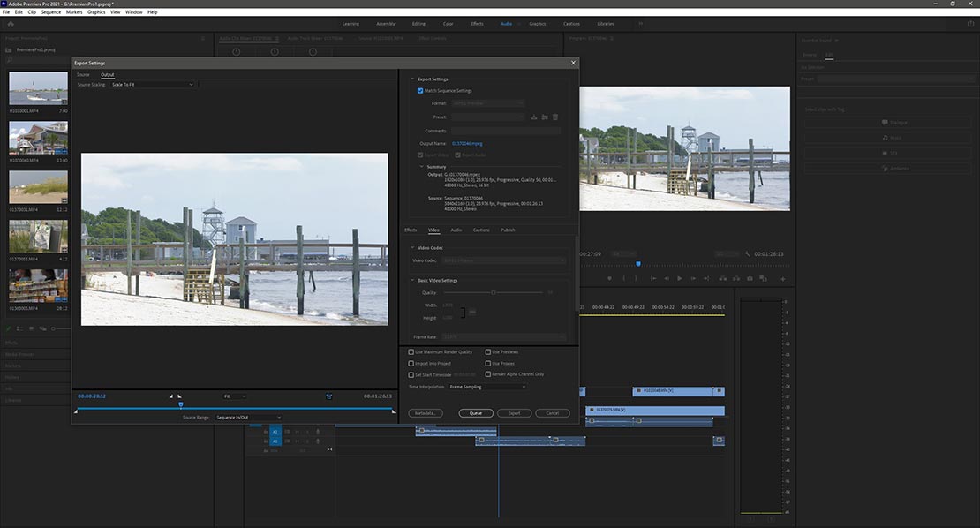Click the Go to In icon in Program monitor

tap(652, 278)
